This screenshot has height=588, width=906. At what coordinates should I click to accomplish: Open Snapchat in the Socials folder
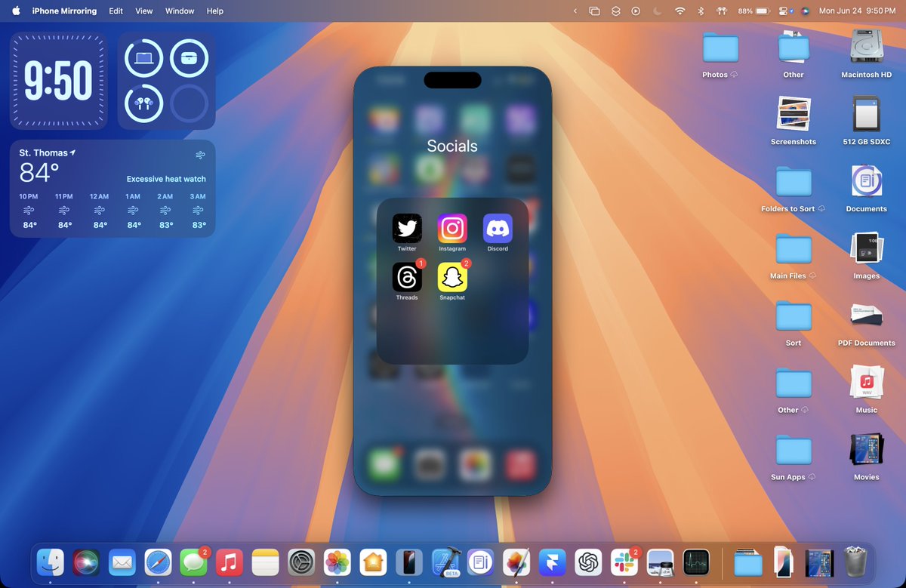click(452, 277)
